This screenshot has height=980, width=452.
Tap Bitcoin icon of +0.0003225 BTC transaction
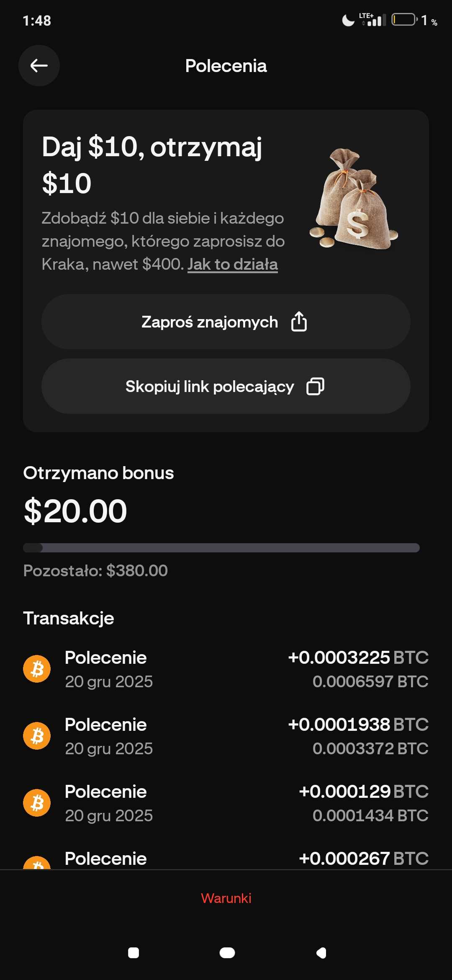(37, 669)
